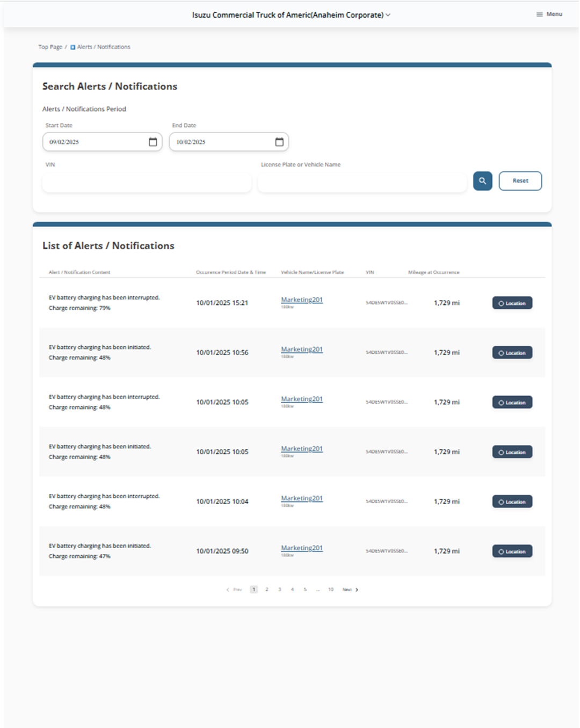Go to the Next results page

tap(350, 589)
